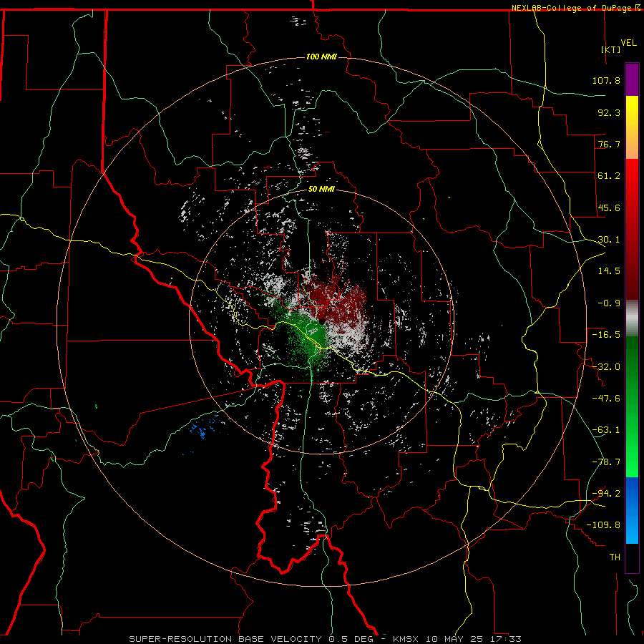This screenshot has width=644, height=644.
Task: Select the 107.8 value on velocity scale
Action: point(606,80)
